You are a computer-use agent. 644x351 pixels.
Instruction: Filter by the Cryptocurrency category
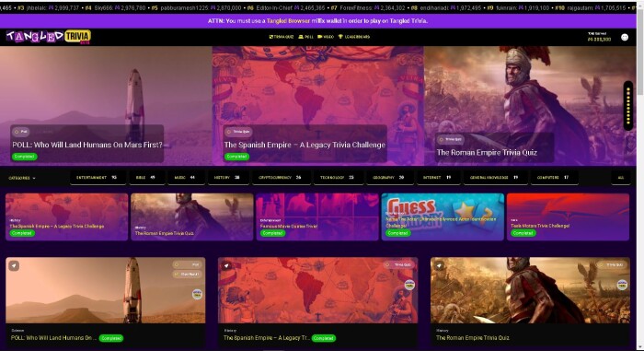(280, 178)
